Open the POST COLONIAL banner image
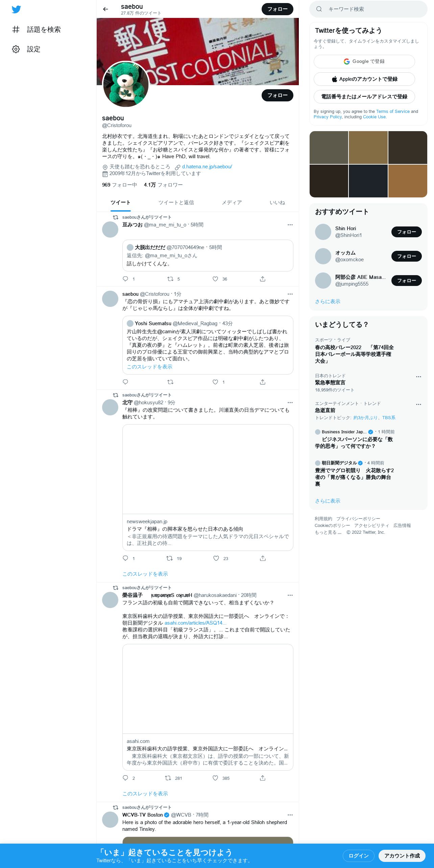Viewport: 434px width, 868px height. [198, 51]
